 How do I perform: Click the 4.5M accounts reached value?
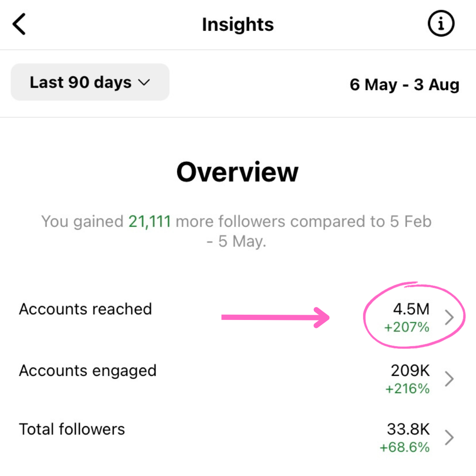[x=411, y=309]
